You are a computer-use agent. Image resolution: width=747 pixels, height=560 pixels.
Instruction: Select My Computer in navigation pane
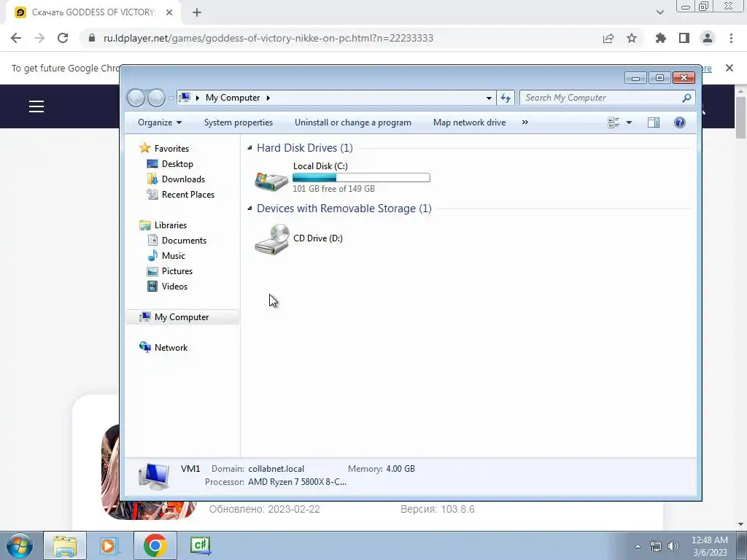point(182,317)
